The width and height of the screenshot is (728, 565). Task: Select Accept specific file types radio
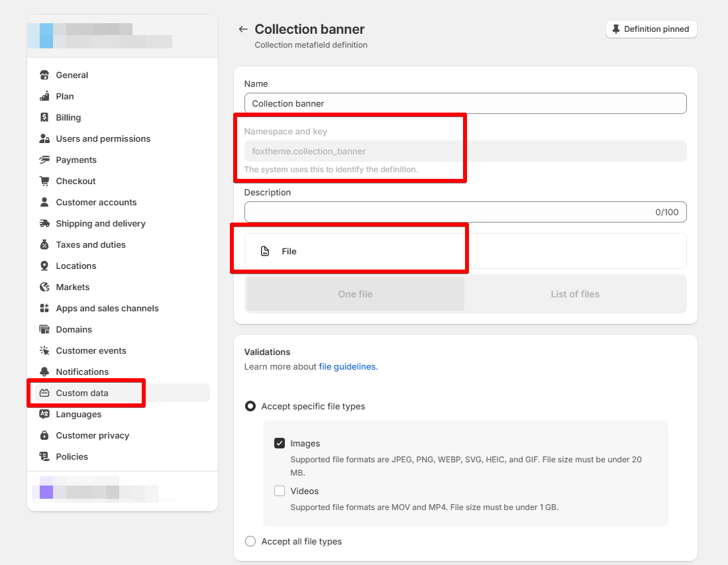[250, 406]
